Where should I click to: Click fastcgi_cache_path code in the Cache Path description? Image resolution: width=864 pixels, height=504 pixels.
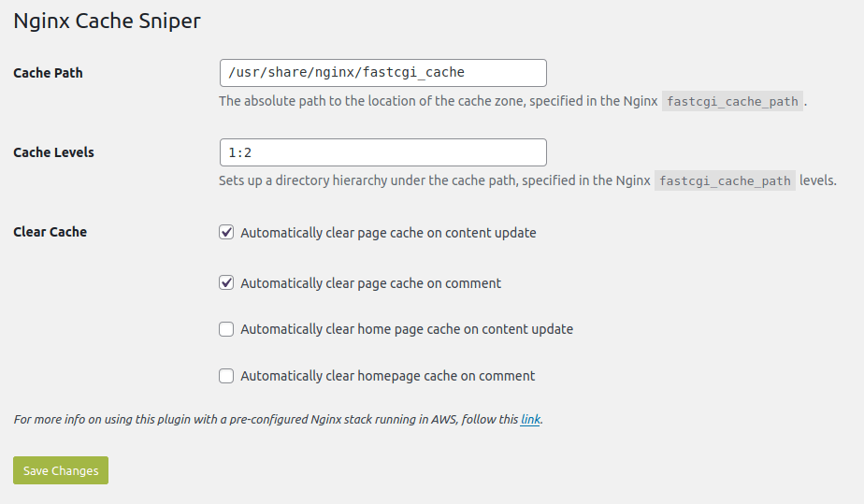click(732, 102)
